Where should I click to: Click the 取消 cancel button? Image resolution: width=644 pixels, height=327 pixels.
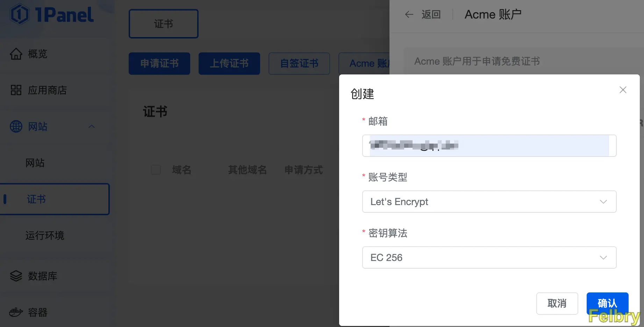557,303
